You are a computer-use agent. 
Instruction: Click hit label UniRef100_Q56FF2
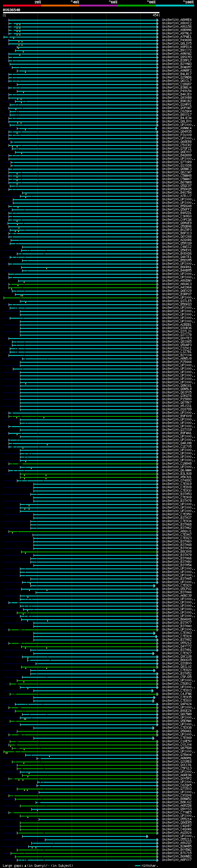pyautogui.click(x=177, y=210)
